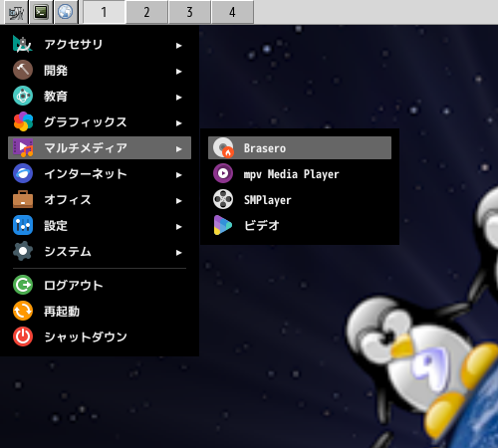Open the terminal launcher in the panel
The image size is (498, 448).
(x=41, y=12)
